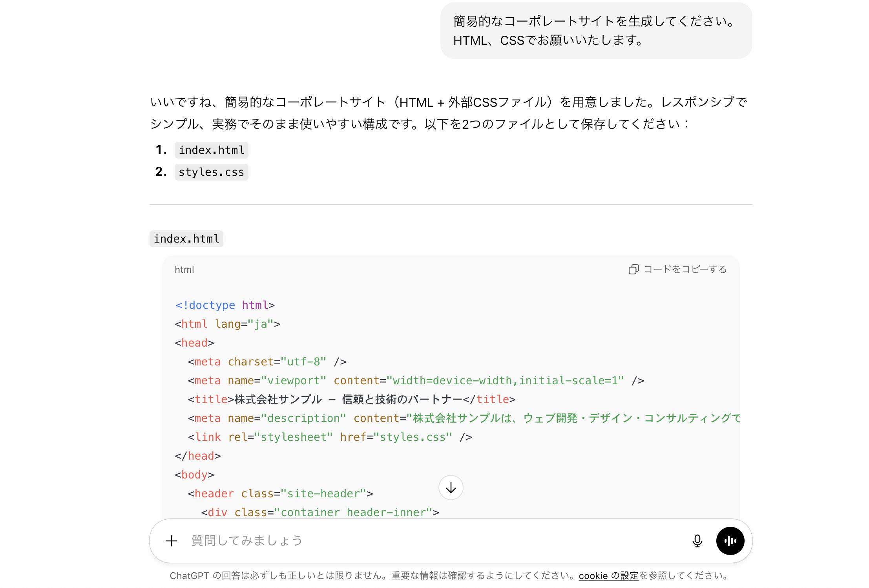
Task: Click styles.css in the numbered list
Action: (211, 172)
